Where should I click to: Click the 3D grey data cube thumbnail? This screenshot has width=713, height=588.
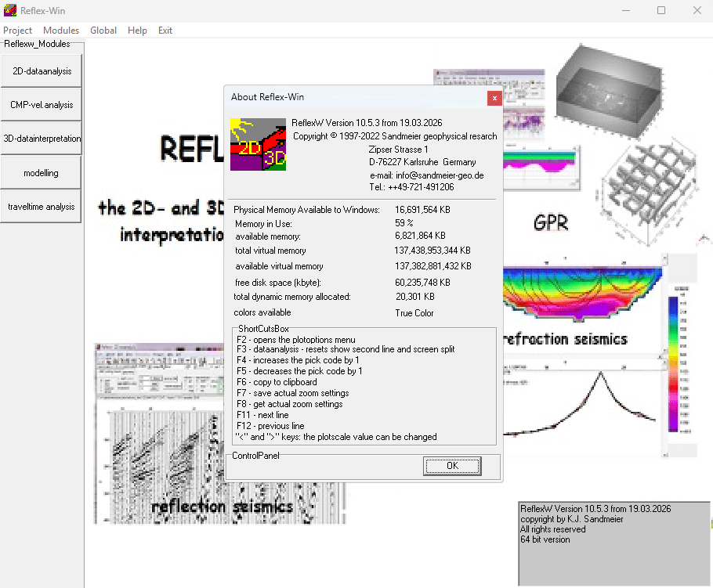(609, 91)
